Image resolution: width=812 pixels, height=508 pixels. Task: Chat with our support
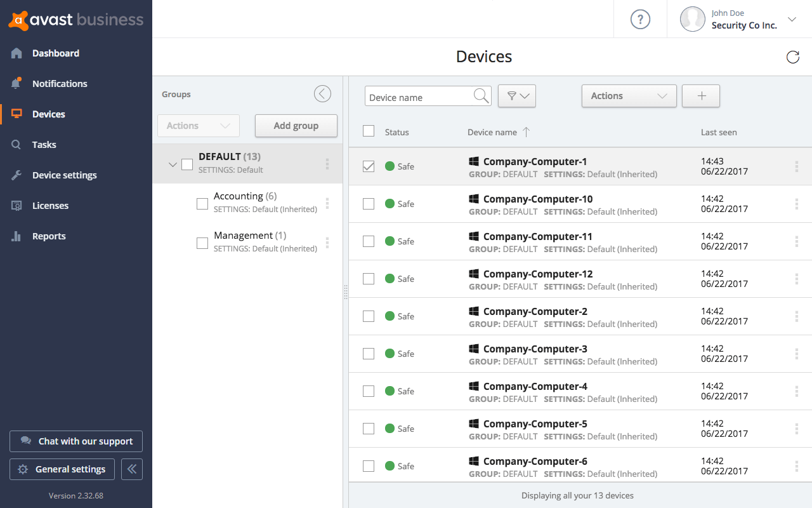(x=75, y=441)
